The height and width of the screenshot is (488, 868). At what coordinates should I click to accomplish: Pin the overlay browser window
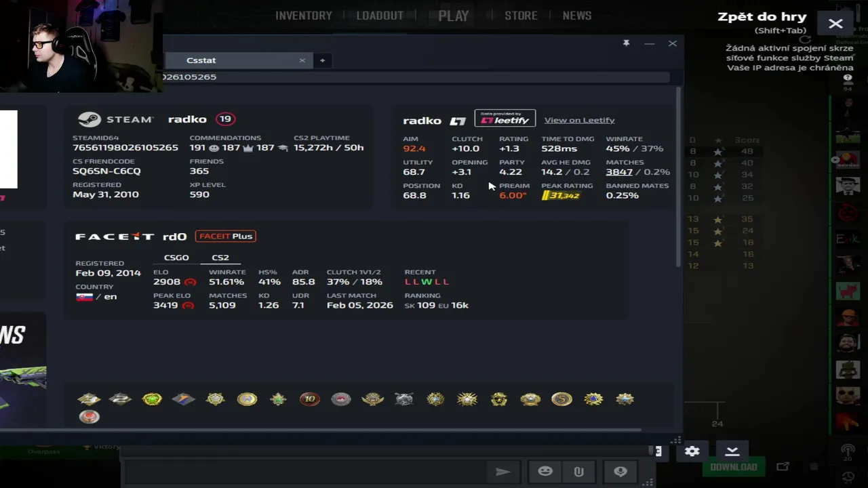point(626,43)
